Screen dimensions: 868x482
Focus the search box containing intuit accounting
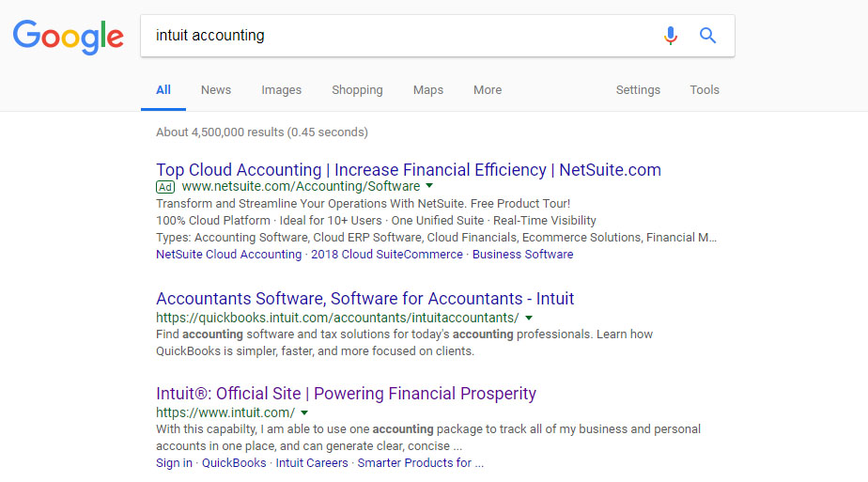[x=395, y=36]
